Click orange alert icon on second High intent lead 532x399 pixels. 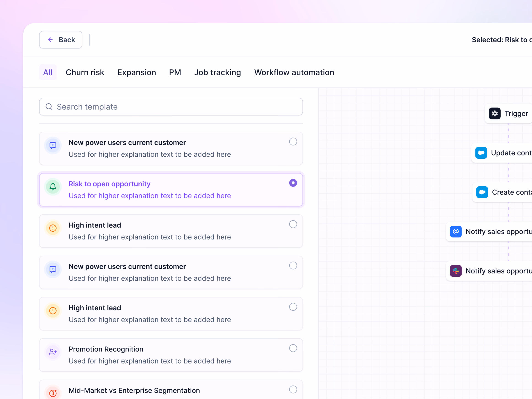coord(53,311)
